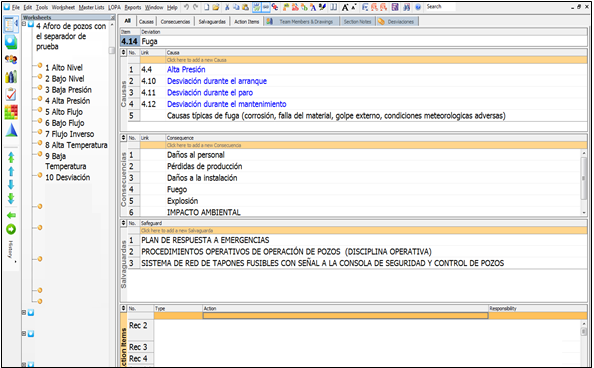Open the Tools menu
594x368 pixels.
(x=42, y=7)
